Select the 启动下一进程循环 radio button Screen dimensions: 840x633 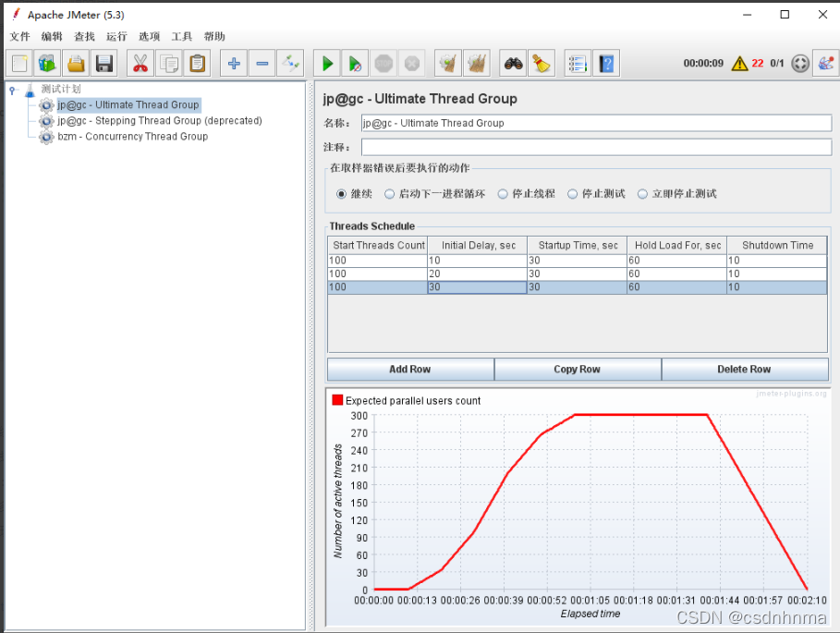(389, 194)
